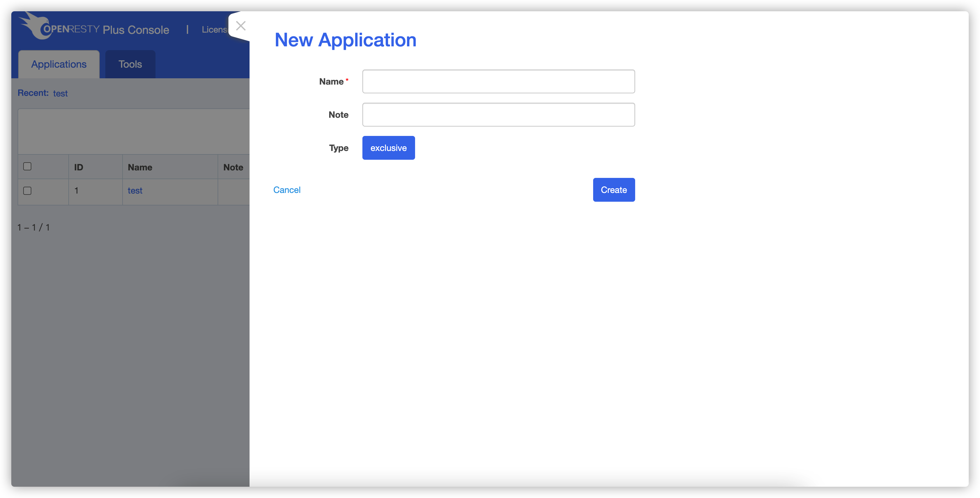Open the Tools tab
Viewport: 980px width, 498px height.
click(130, 64)
